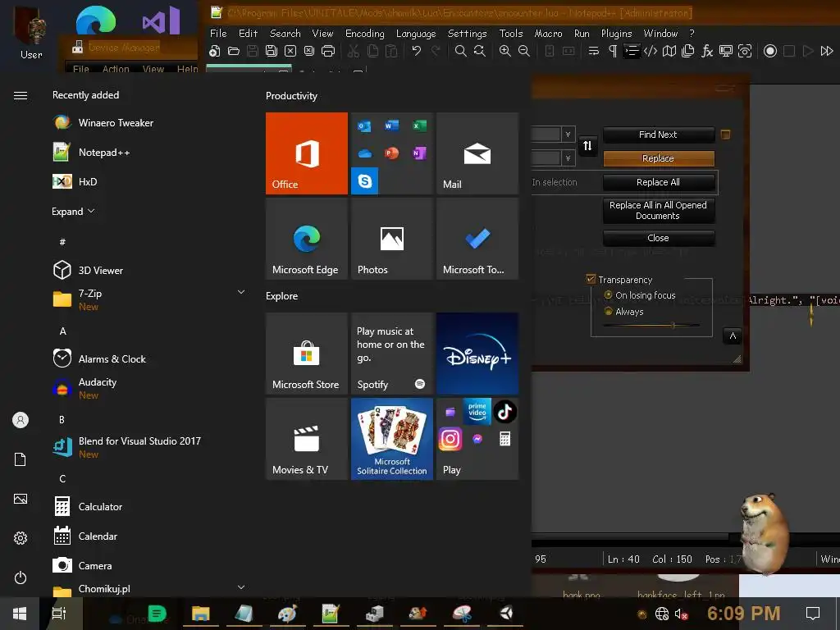Image resolution: width=840 pixels, height=630 pixels.
Task: Click the Record macro icon in Notepad++
Action: [x=769, y=51]
